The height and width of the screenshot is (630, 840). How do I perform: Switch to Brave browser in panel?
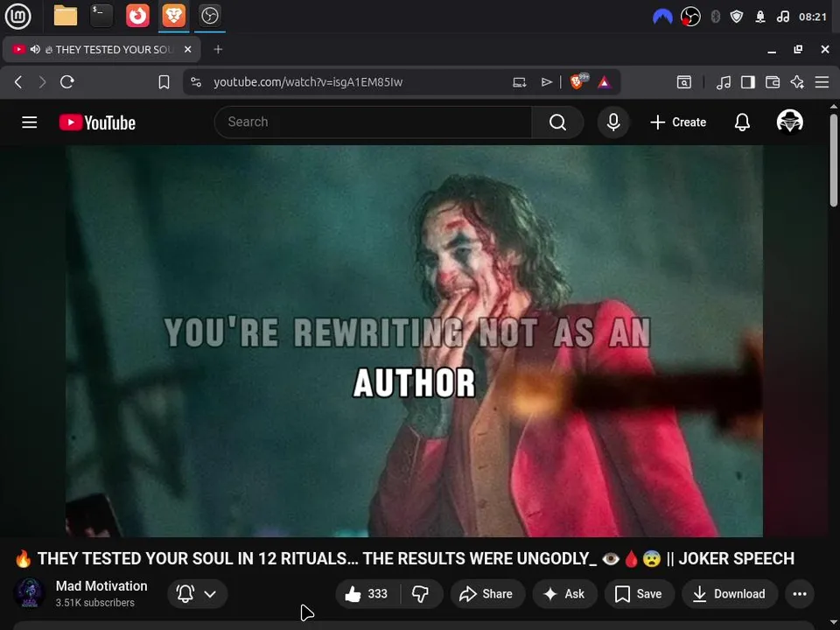[173, 16]
